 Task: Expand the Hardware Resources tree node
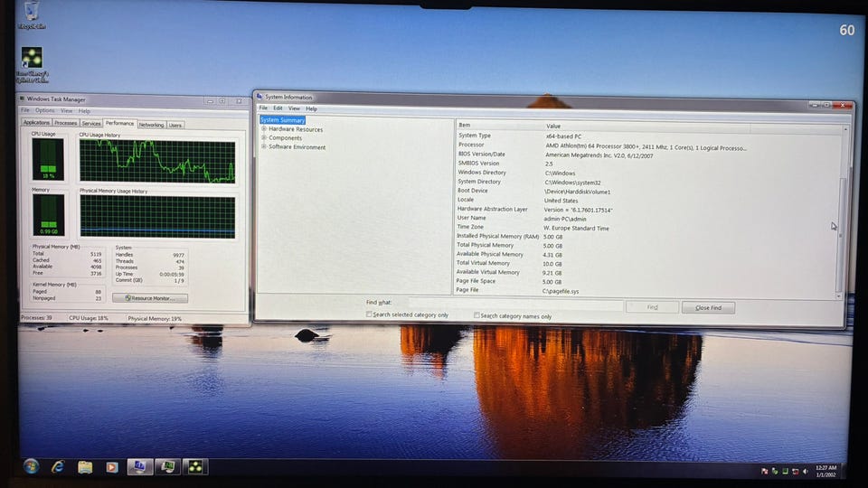point(264,129)
